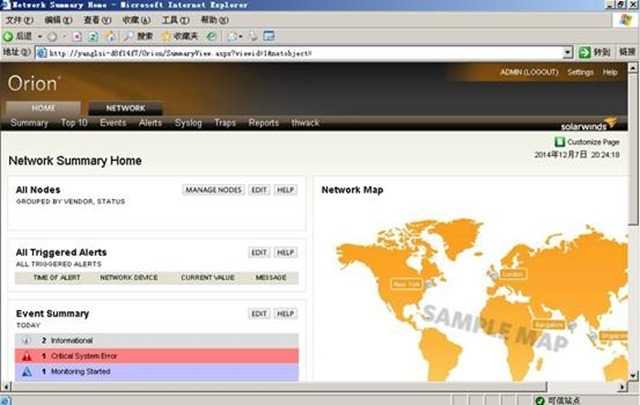Expand the address bar dropdown arrow
Image resolution: width=640 pixels, height=405 pixels.
click(567, 53)
